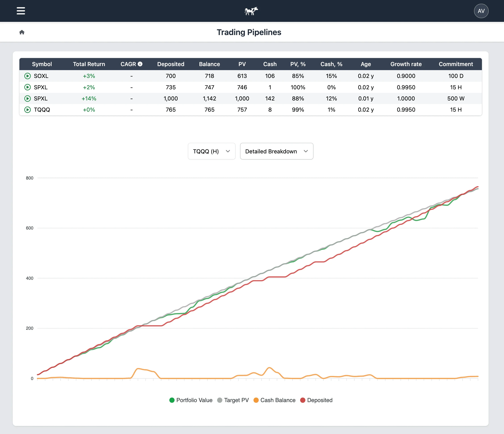Click the Trading Pipelines page title
The width and height of the screenshot is (504, 434).
coord(249,32)
